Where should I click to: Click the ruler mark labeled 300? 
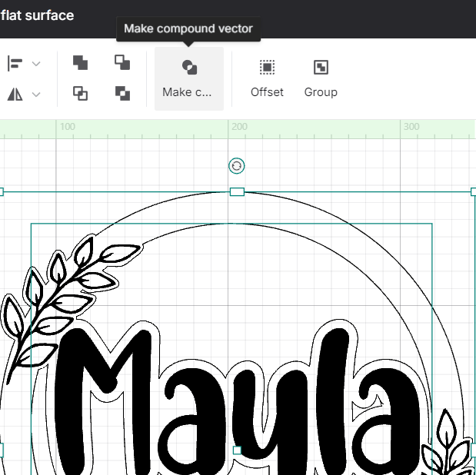(411, 127)
